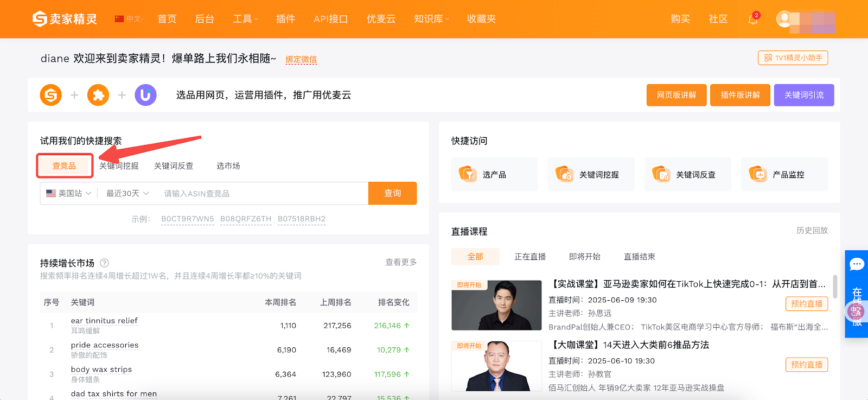Click the QR icon 1V1精灵小助手

[x=793, y=58]
